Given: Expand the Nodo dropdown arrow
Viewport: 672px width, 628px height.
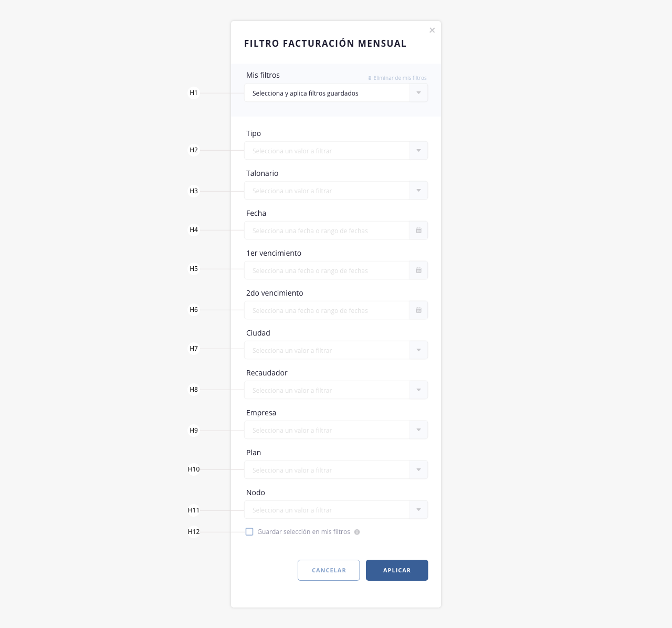Looking at the screenshot, I should pyautogui.click(x=418, y=510).
